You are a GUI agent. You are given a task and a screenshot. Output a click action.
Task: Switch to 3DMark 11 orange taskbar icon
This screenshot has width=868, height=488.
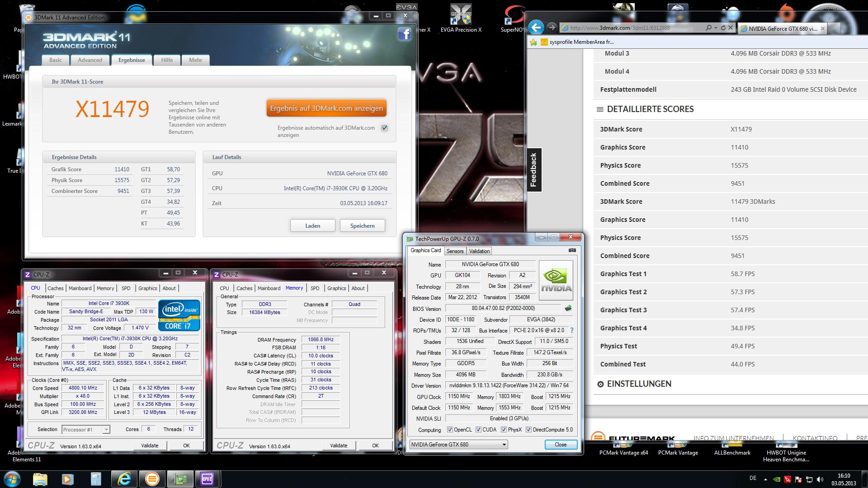tap(152, 479)
